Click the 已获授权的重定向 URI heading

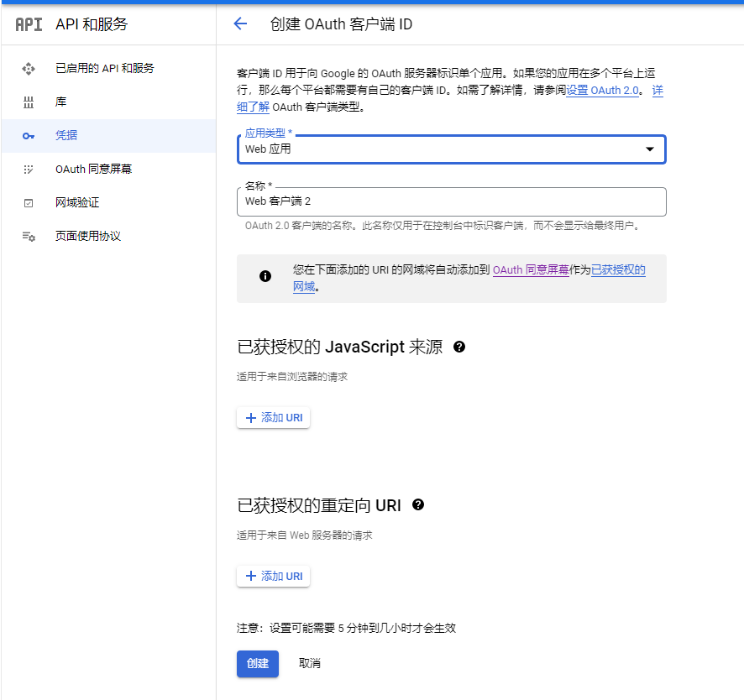319,505
